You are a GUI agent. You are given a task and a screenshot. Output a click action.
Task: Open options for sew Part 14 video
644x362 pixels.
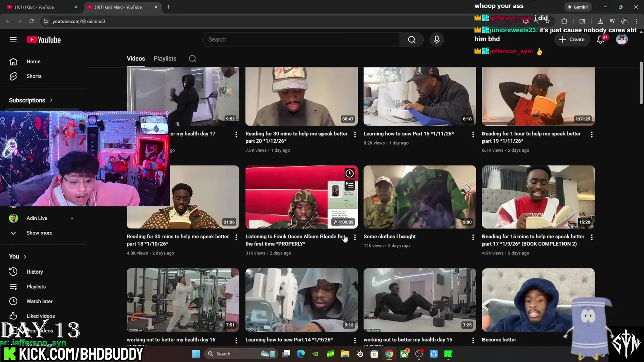[x=355, y=340]
